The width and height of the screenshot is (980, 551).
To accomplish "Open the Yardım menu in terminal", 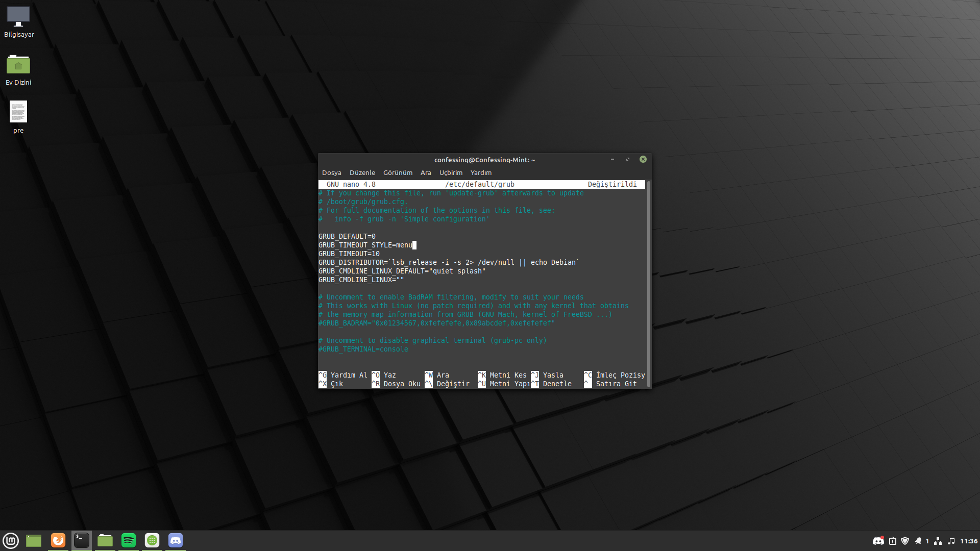I will click(481, 173).
